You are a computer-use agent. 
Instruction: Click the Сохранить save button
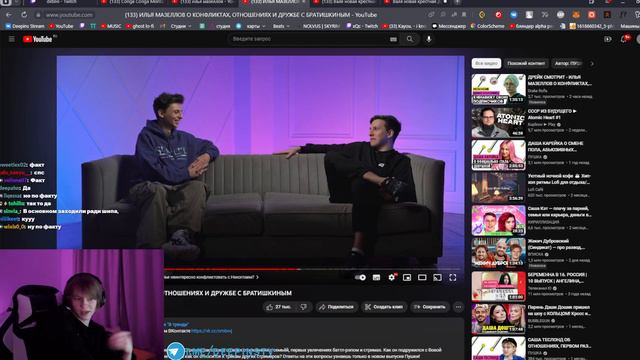[x=430, y=307]
